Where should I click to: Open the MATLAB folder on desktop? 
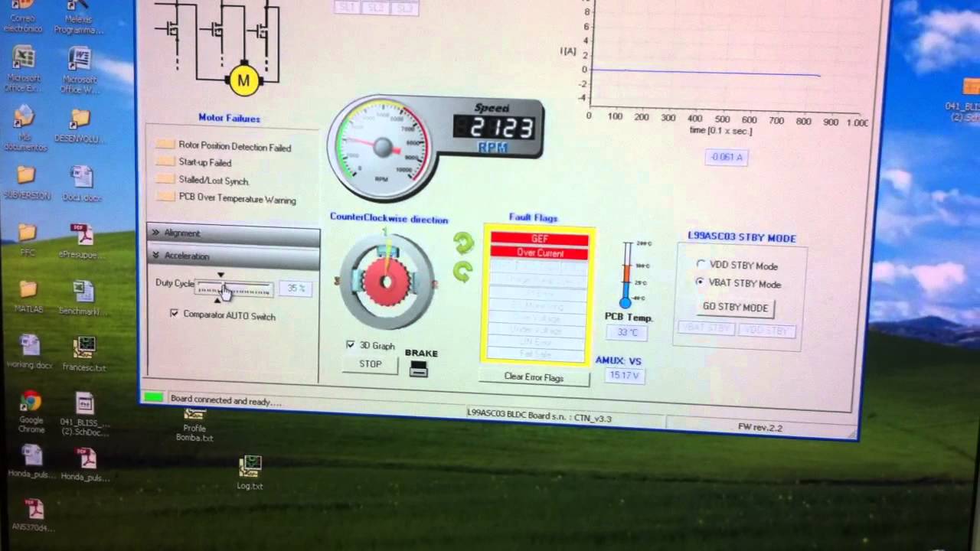(28, 297)
